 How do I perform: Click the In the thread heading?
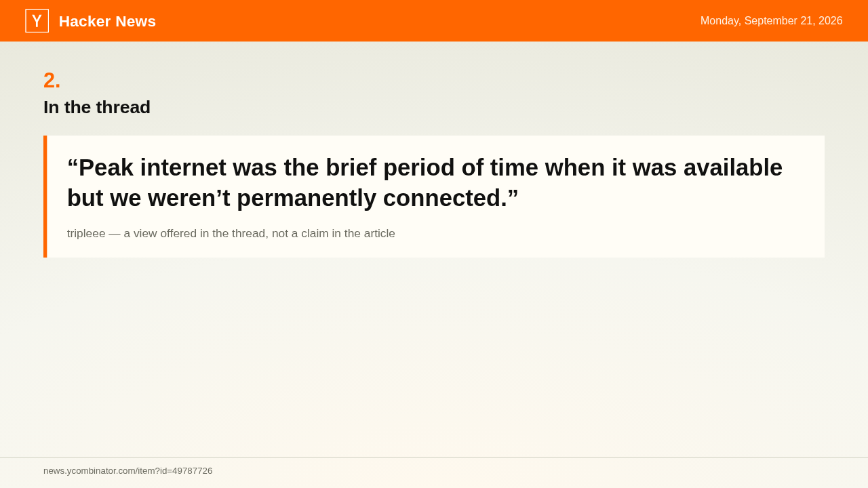pos(97,107)
